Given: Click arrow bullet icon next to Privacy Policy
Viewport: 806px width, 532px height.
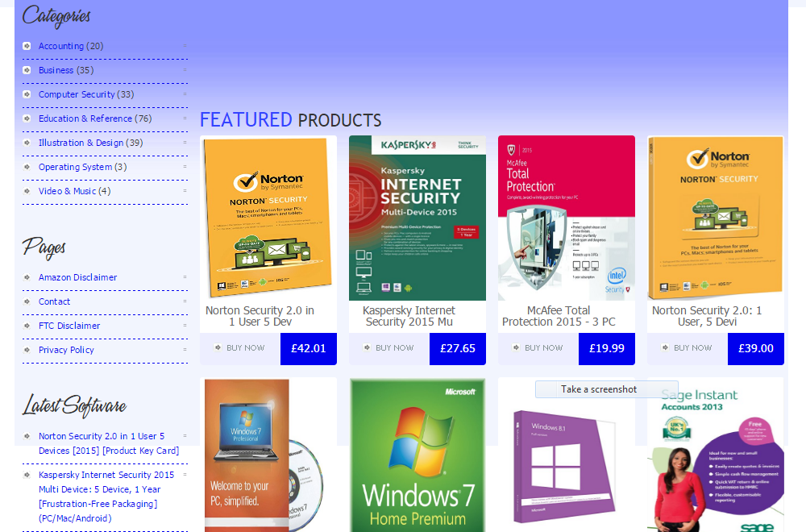Looking at the screenshot, I should 27,350.
